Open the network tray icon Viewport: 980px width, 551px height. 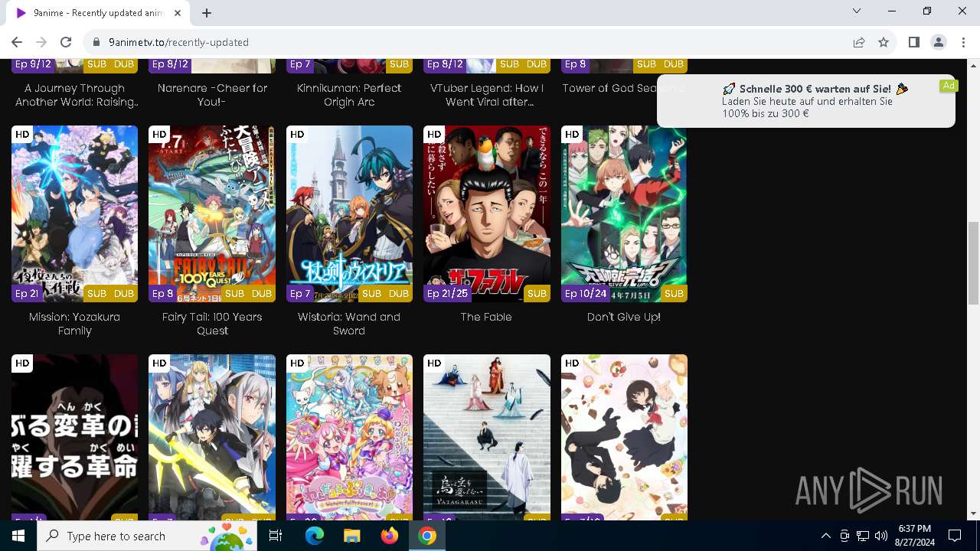coord(863,536)
